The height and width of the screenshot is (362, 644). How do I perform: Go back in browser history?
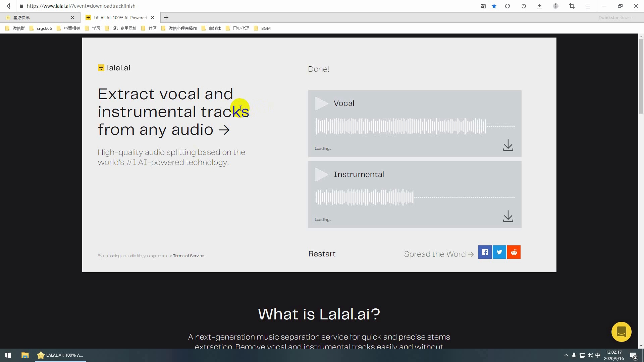[x=8, y=6]
